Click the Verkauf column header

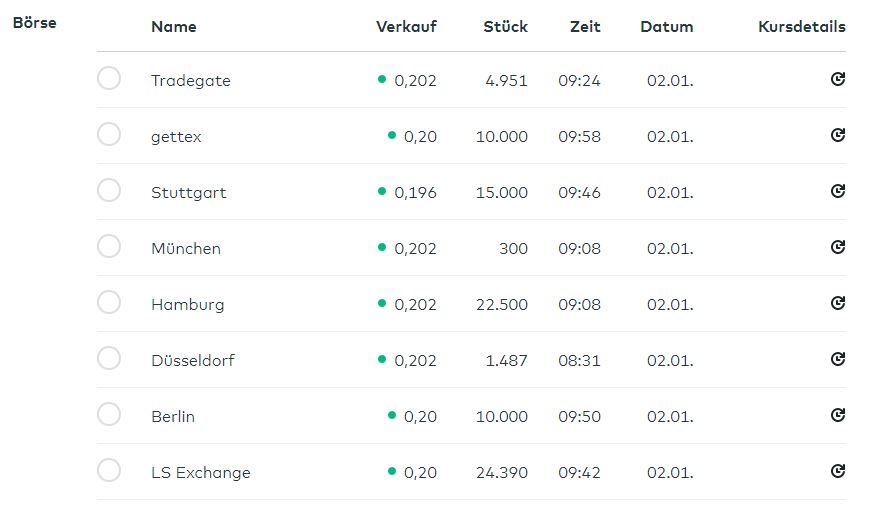[406, 27]
